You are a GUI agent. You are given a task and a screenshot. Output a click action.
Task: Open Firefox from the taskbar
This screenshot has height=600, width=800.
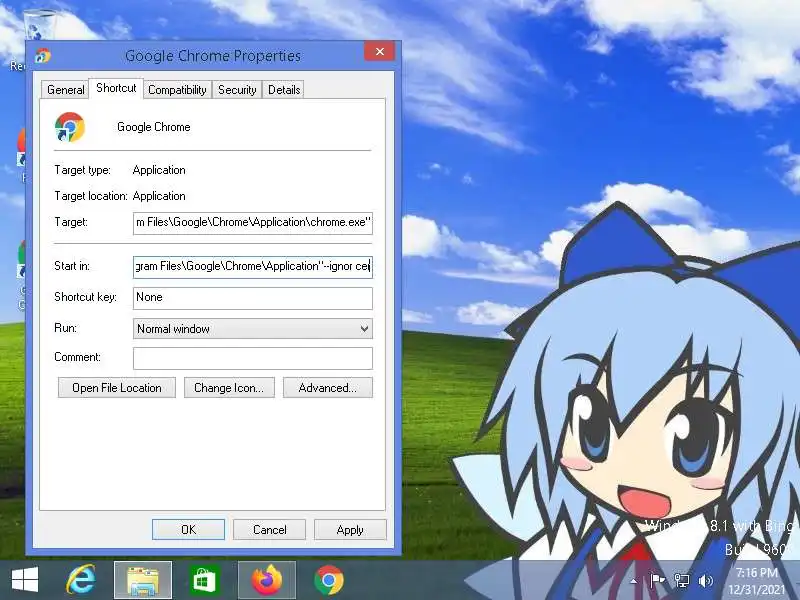tap(267, 580)
